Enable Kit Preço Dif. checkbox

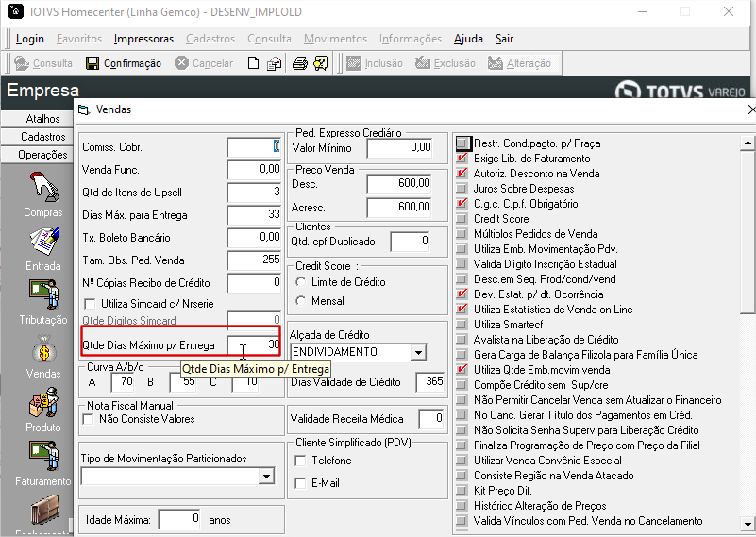point(462,491)
